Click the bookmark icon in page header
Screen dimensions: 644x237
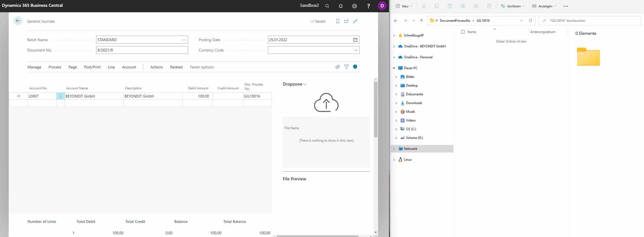(x=338, y=21)
